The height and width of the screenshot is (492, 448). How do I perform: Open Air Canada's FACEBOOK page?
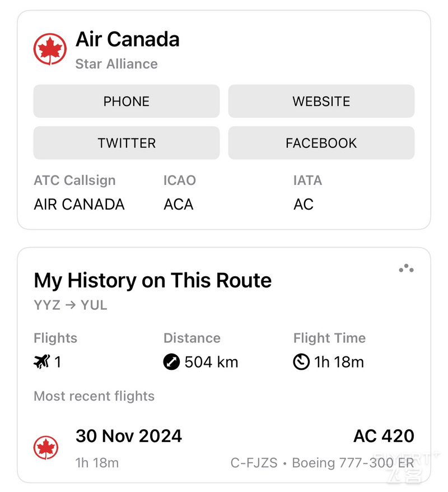tap(321, 143)
